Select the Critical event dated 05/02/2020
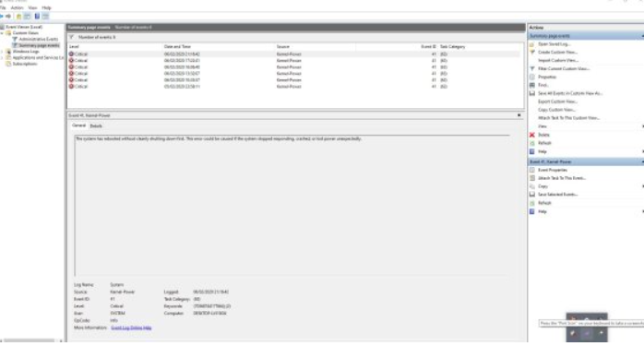Viewport: 644px width, 346px height. point(294,87)
